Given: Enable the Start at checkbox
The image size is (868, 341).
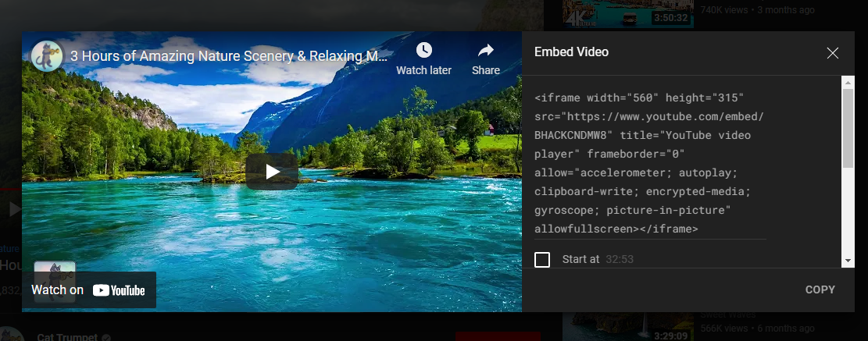Looking at the screenshot, I should (x=542, y=259).
